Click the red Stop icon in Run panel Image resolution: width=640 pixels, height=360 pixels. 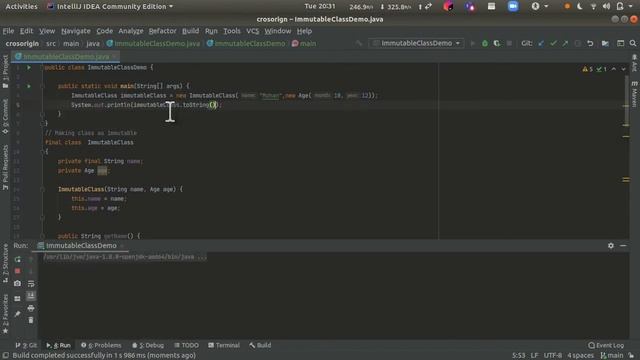18,271
